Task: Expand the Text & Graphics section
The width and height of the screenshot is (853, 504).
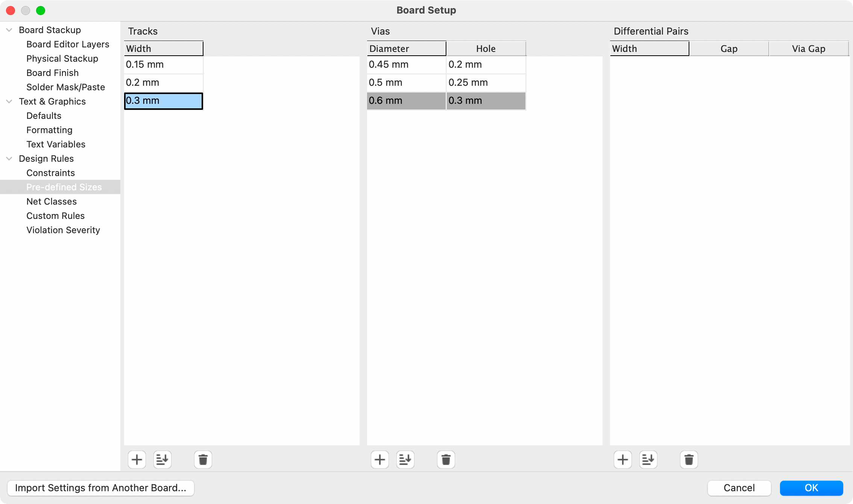Action: [9, 102]
